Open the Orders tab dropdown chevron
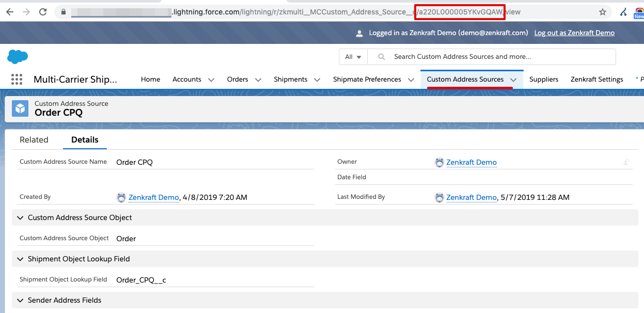 coord(258,80)
